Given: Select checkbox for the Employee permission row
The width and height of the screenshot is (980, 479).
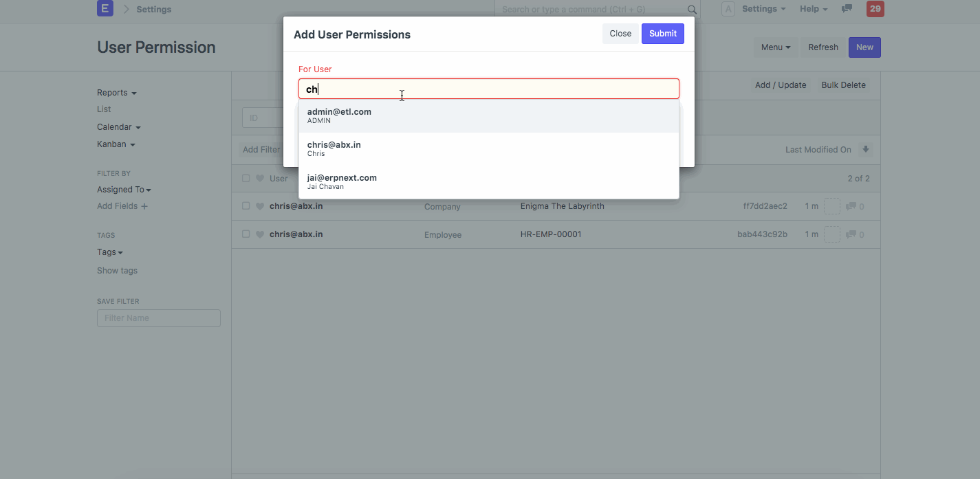Looking at the screenshot, I should 246,234.
